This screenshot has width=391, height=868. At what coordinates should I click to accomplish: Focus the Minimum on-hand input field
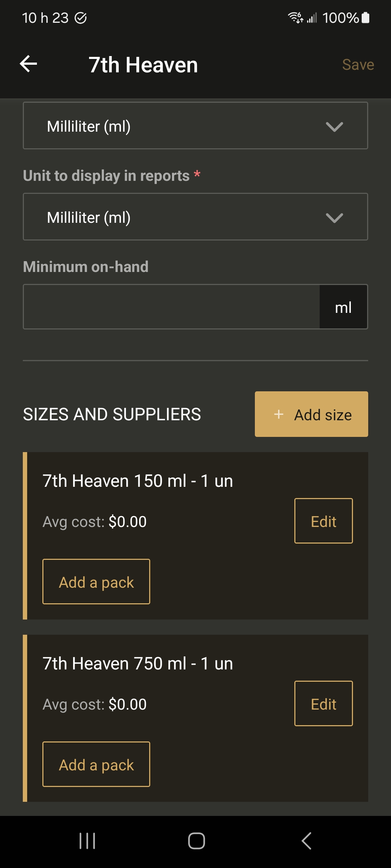[172, 307]
